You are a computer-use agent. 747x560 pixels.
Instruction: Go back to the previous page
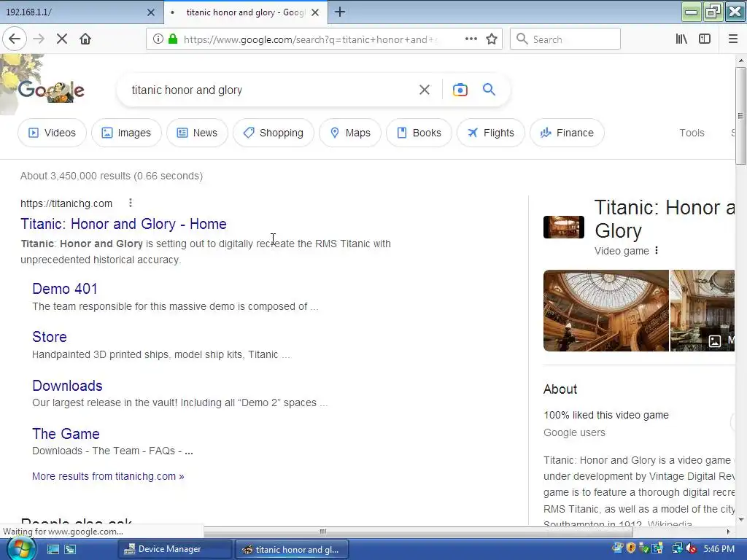click(15, 39)
